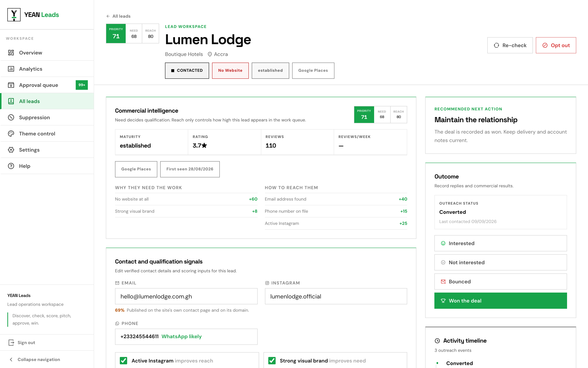Click the sad face icon on Not interested
Image resolution: width=588 pixels, height=368 pixels.
[443, 262]
